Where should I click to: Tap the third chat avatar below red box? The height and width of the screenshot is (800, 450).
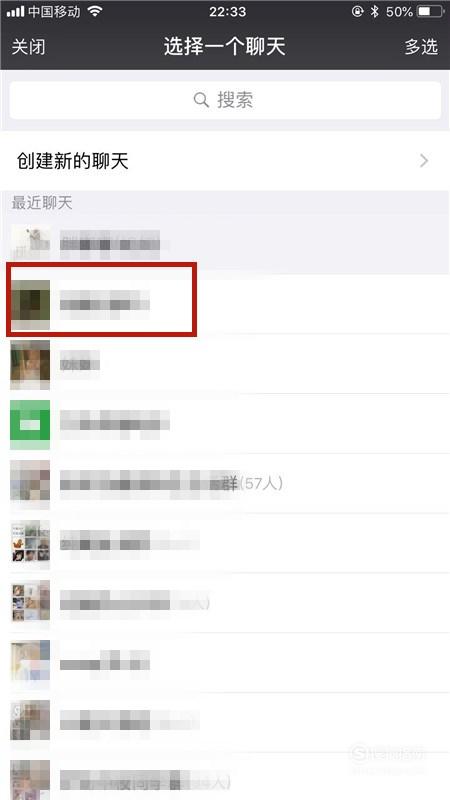(x=30, y=484)
